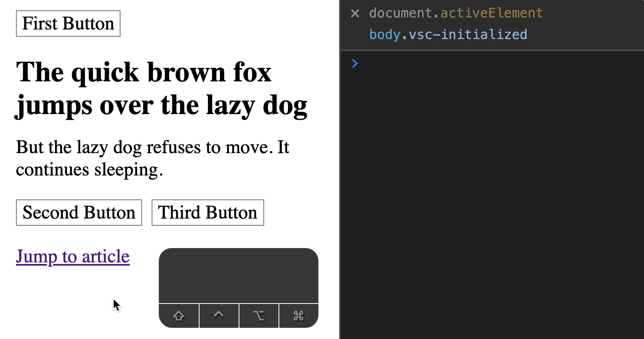The width and height of the screenshot is (644, 339).
Task: Click the blue console prompt chevron
Action: pyautogui.click(x=355, y=63)
